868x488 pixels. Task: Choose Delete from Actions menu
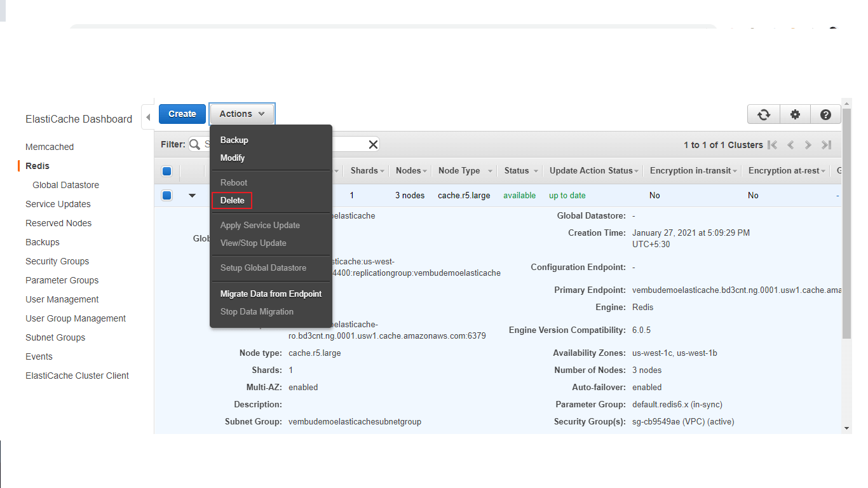coord(232,200)
